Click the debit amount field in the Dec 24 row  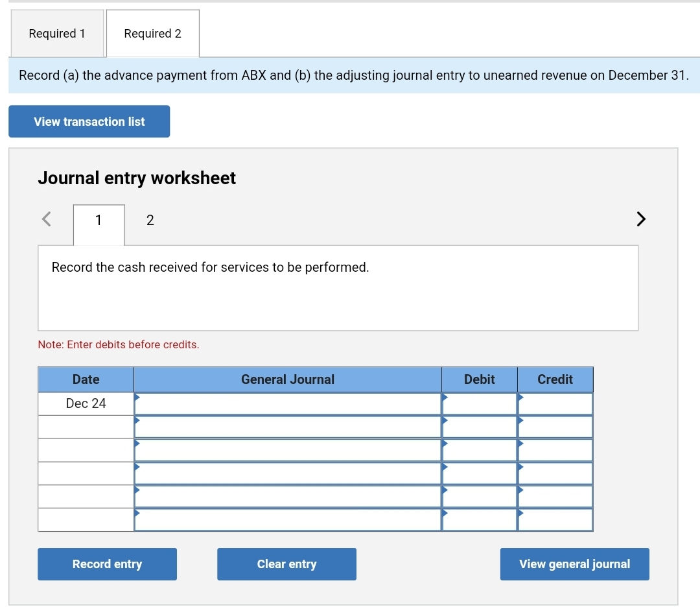[x=480, y=403]
